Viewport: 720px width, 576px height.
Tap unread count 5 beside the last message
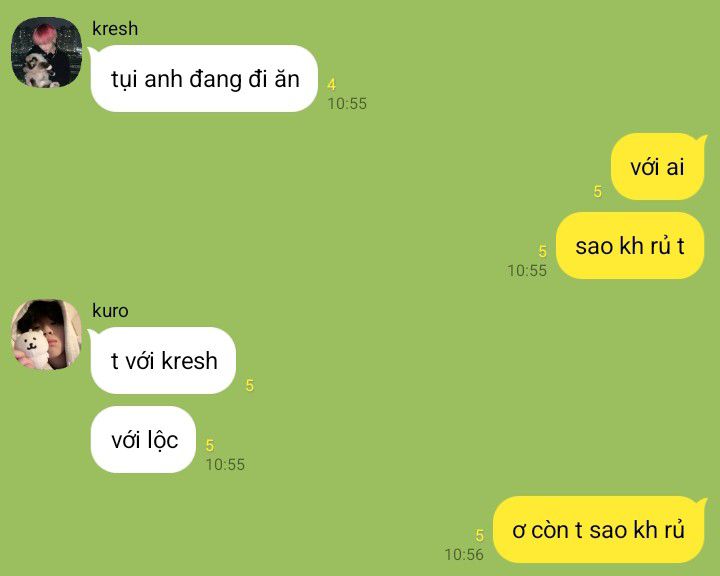(x=480, y=535)
